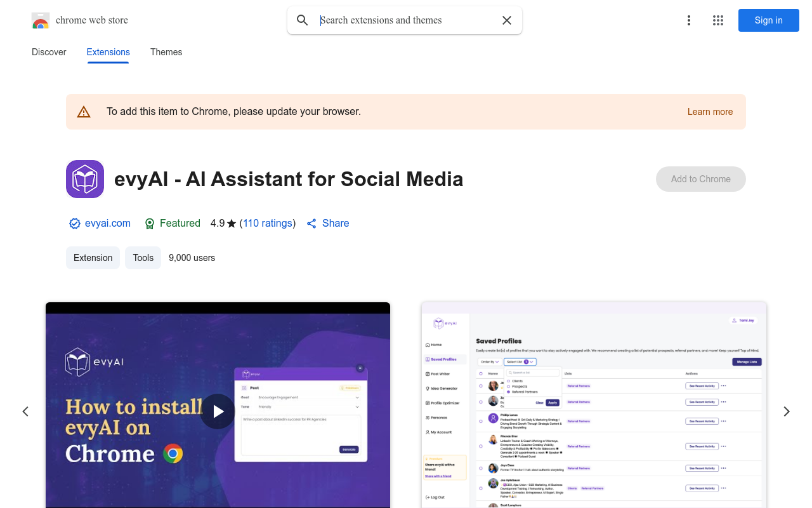Click the 9,000 users text
This screenshot has width=812, height=508.
click(x=192, y=258)
